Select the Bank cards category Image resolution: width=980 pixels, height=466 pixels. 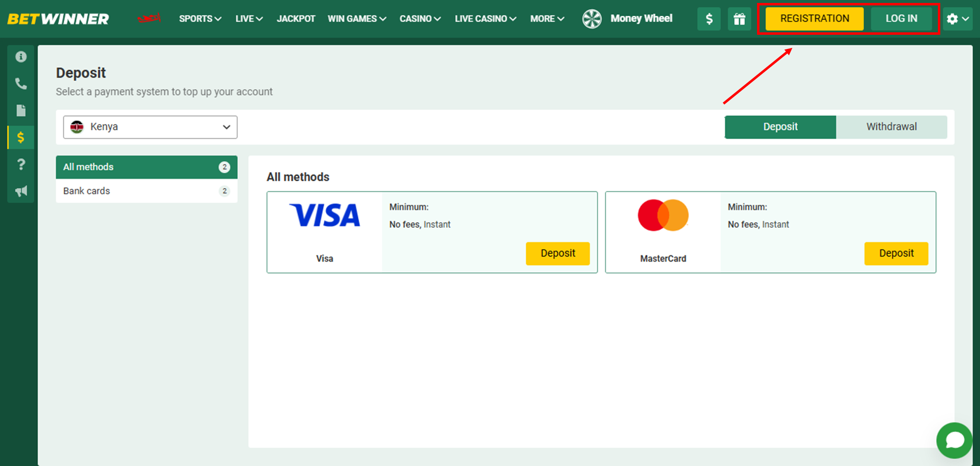click(x=147, y=191)
